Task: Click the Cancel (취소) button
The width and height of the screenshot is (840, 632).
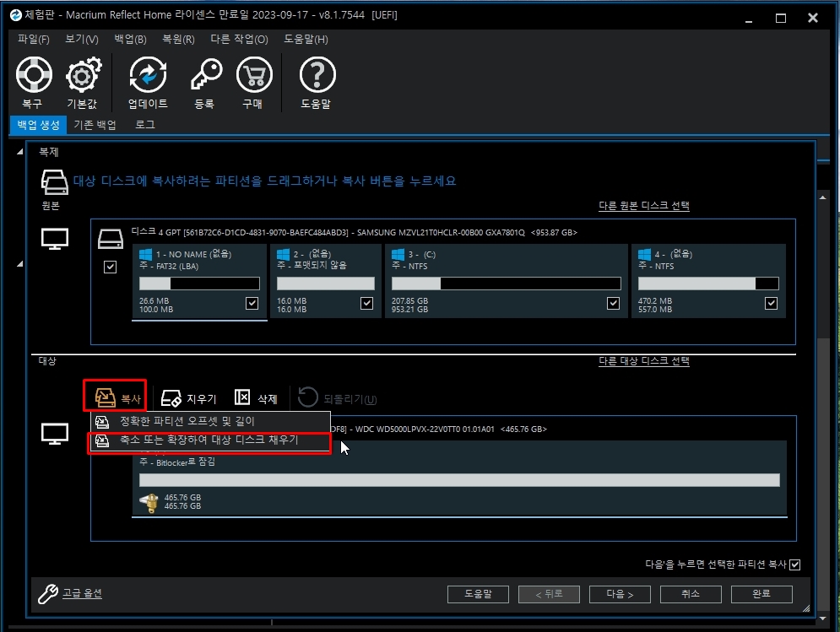Action: [x=691, y=594]
